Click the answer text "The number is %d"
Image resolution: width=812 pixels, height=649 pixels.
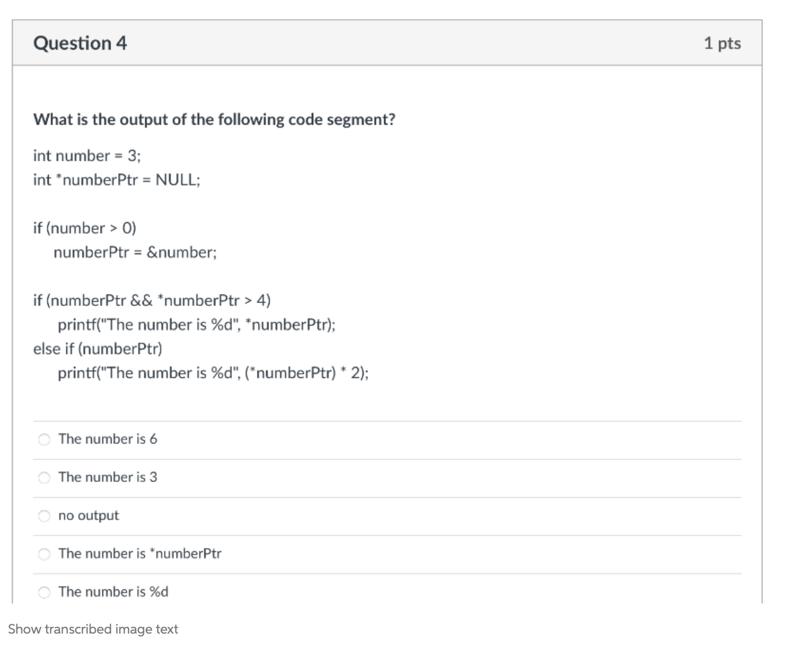pos(112,592)
